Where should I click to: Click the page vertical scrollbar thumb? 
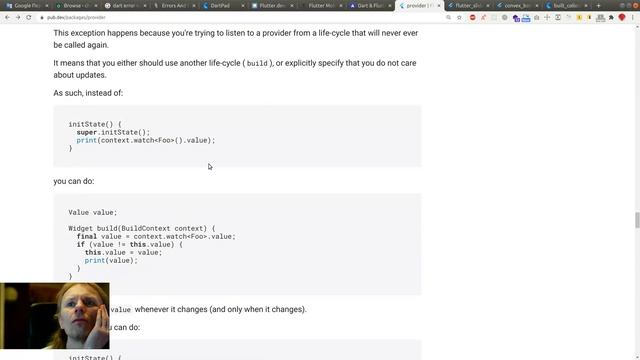[637, 220]
